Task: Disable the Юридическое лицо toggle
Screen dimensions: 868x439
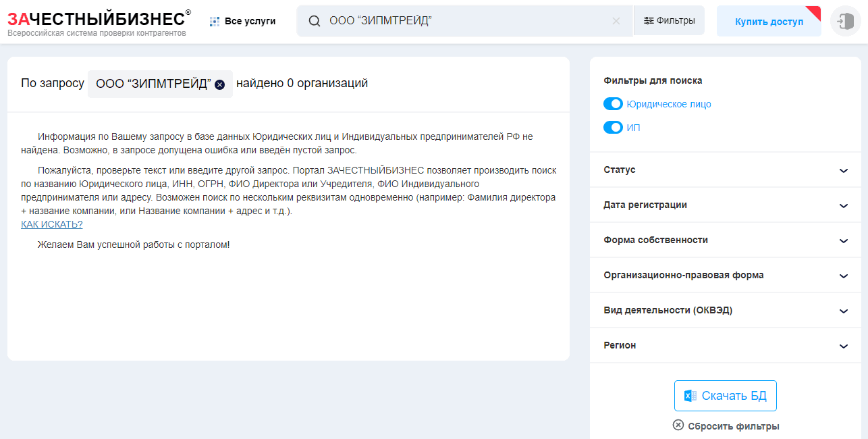Action: tap(613, 103)
